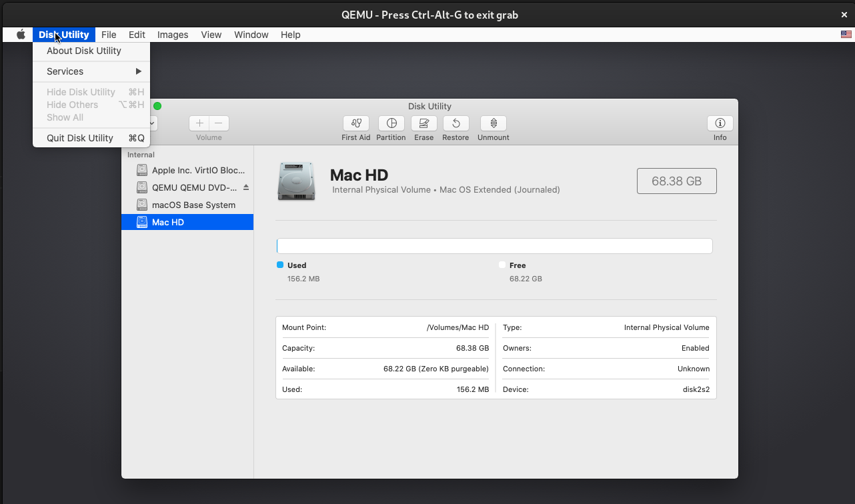Click the Internal Physical Volume type value
855x504 pixels.
click(667, 327)
